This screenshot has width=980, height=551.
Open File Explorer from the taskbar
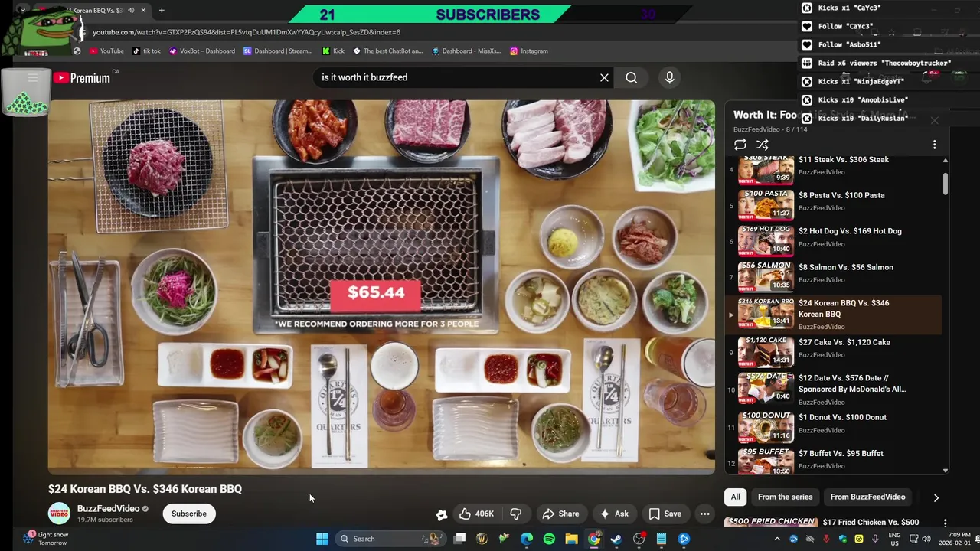point(571,539)
